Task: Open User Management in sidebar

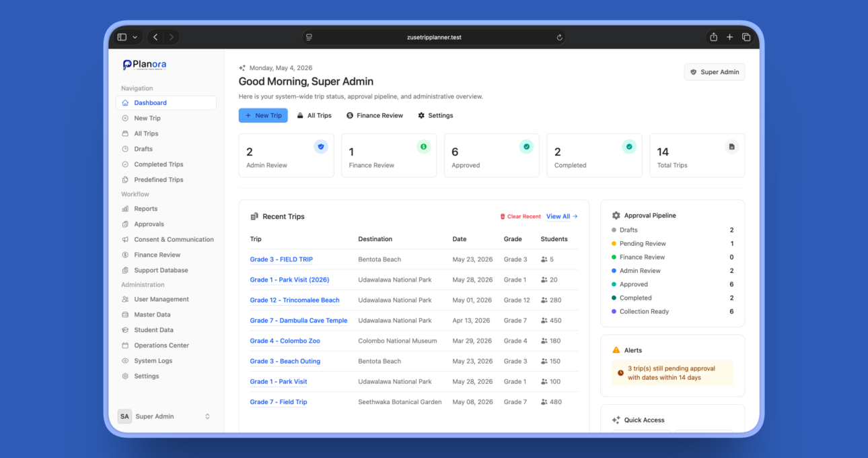Action: [x=161, y=299]
